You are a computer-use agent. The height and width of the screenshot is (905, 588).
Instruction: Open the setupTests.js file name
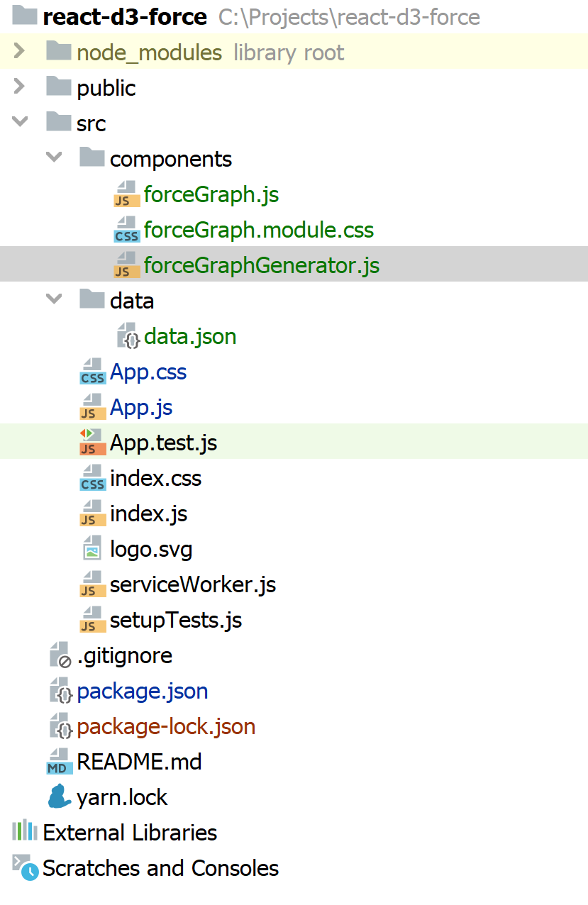coord(176,620)
